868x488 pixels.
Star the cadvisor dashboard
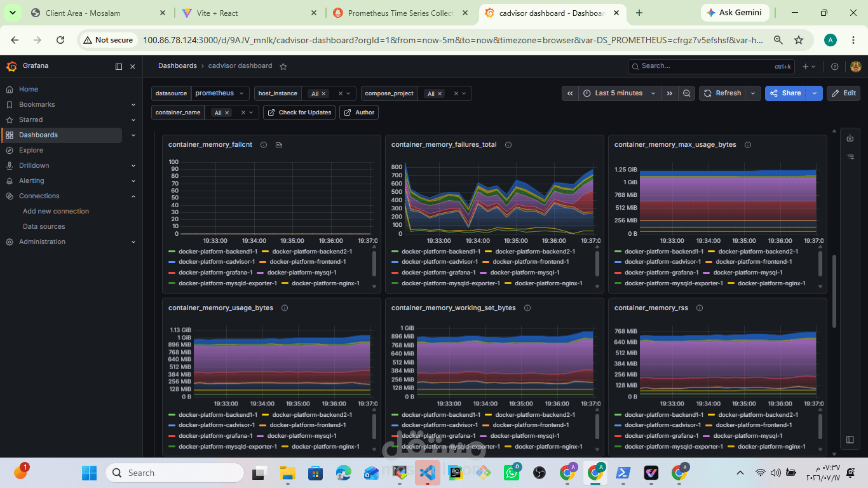[283, 66]
